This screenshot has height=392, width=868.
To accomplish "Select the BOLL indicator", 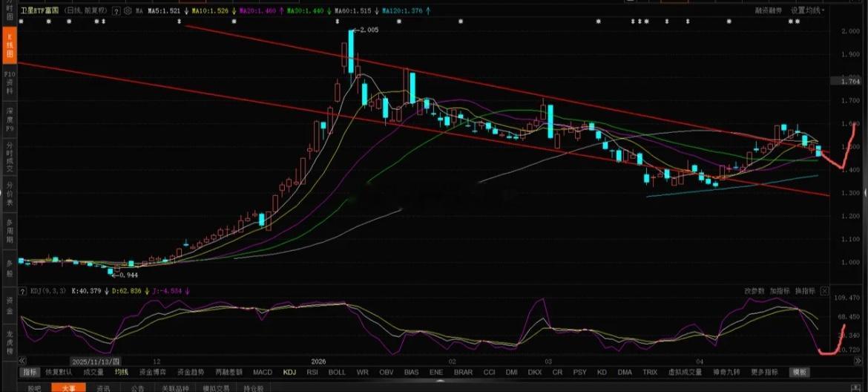I will [337, 372].
